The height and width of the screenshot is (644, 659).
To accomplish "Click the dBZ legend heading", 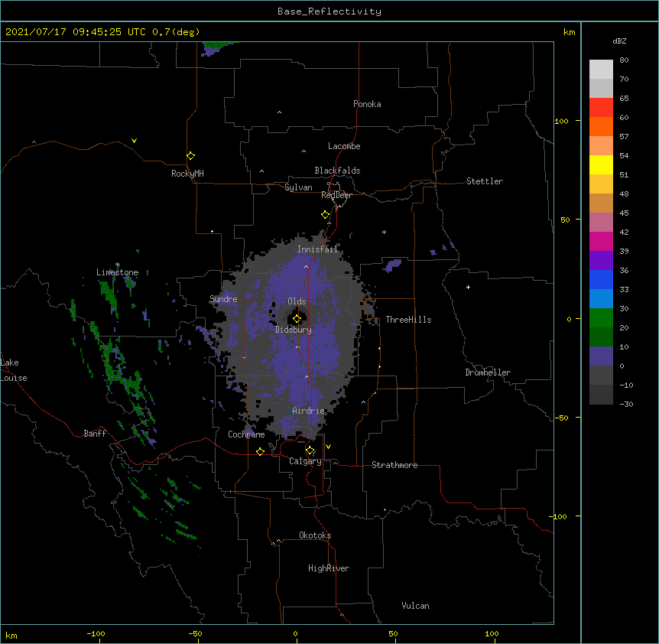I will tap(619, 41).
